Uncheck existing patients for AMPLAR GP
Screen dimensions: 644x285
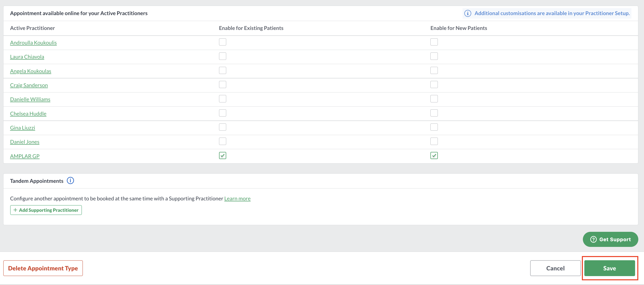[x=223, y=156]
